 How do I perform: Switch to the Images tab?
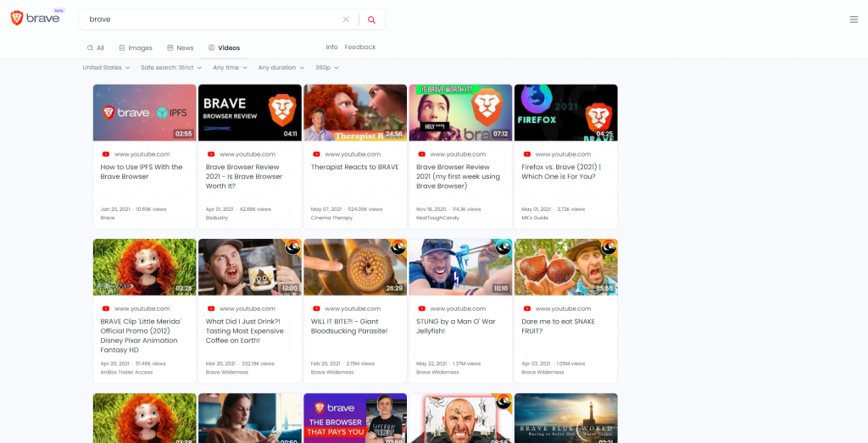[x=136, y=48]
